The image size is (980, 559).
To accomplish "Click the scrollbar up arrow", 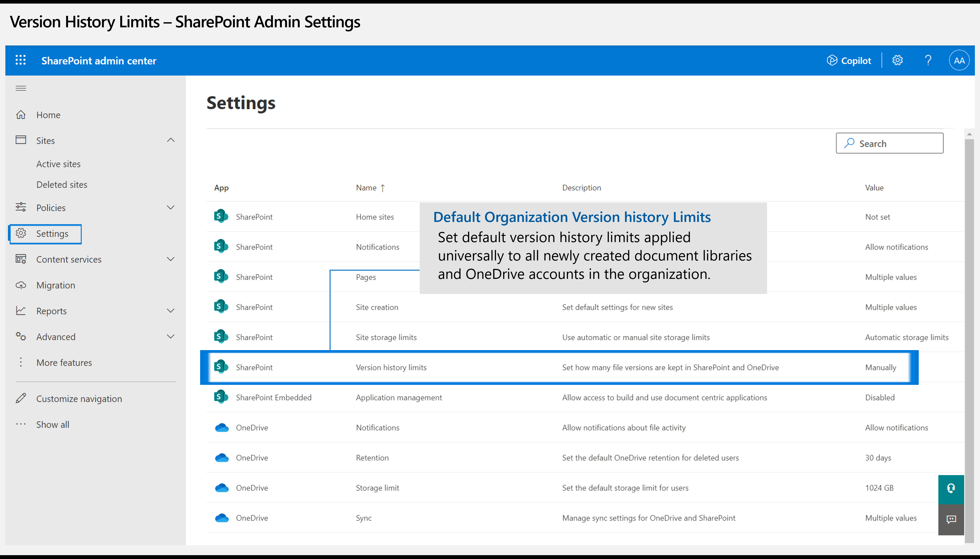I will [x=969, y=134].
